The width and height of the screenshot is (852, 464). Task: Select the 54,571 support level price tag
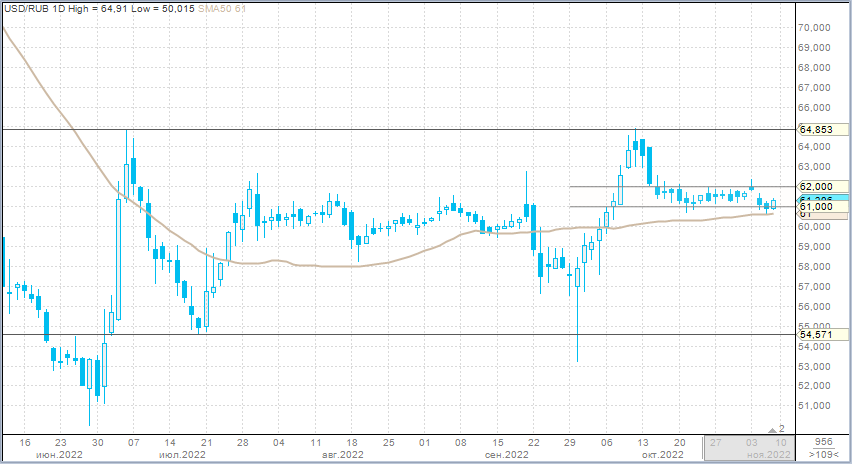[x=817, y=334]
